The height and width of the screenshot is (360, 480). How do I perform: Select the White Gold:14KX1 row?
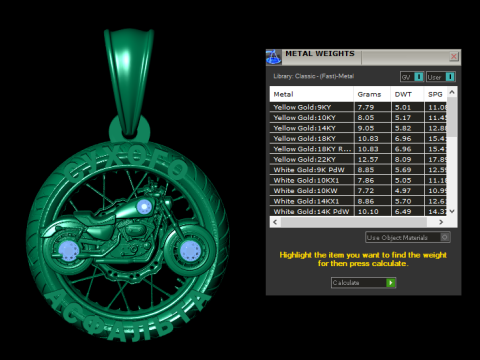tap(358, 201)
